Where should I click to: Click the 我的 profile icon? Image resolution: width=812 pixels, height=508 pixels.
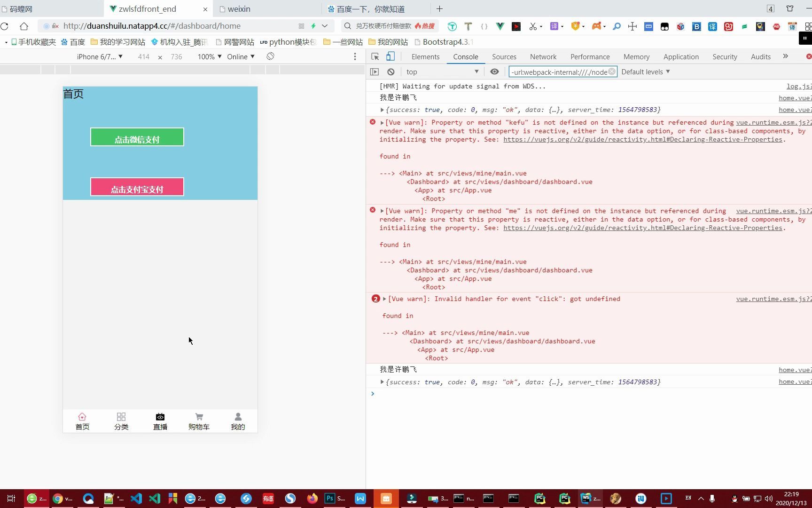point(238,417)
